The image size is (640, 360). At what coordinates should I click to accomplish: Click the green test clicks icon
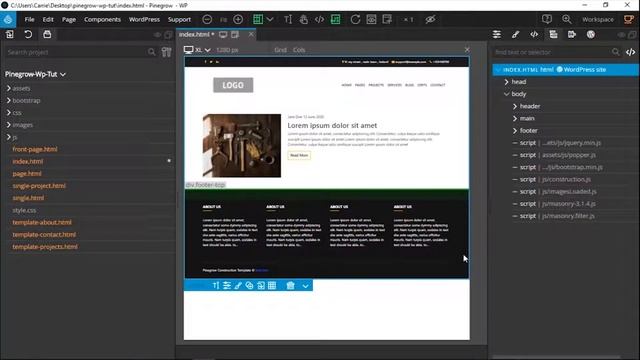pos(335,19)
